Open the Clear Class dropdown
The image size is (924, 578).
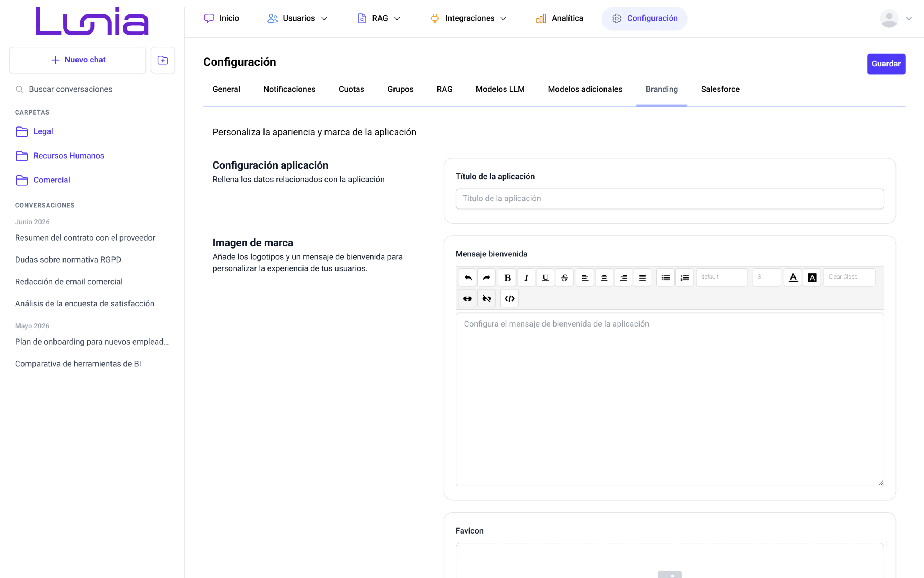tap(849, 277)
